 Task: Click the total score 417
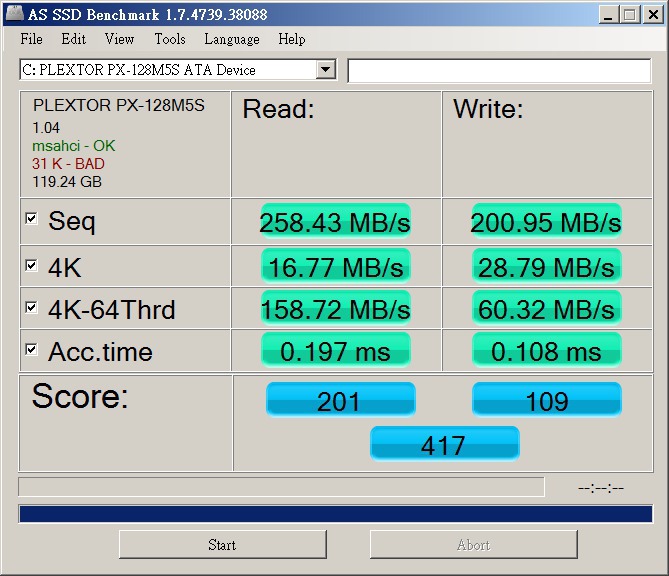tap(445, 444)
